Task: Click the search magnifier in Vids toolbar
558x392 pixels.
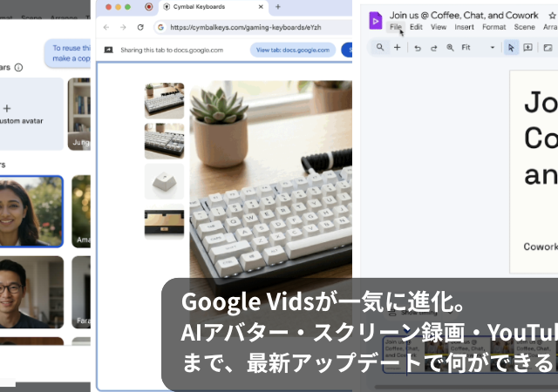Action: (x=380, y=47)
